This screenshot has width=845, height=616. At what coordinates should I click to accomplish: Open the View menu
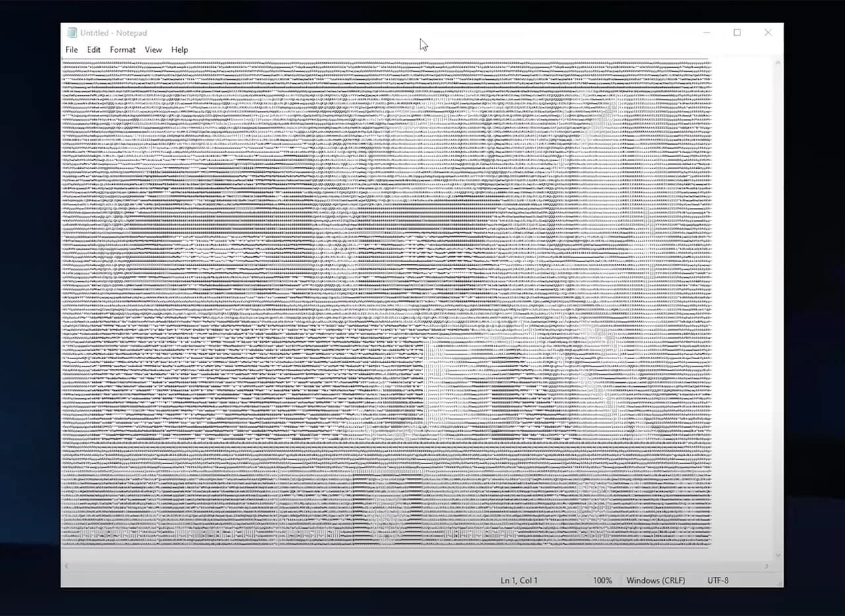tap(153, 50)
